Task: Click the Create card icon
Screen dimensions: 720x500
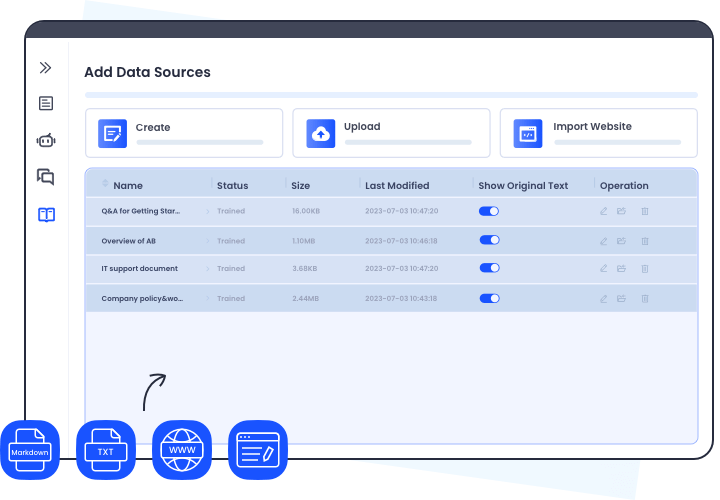Action: point(112,134)
